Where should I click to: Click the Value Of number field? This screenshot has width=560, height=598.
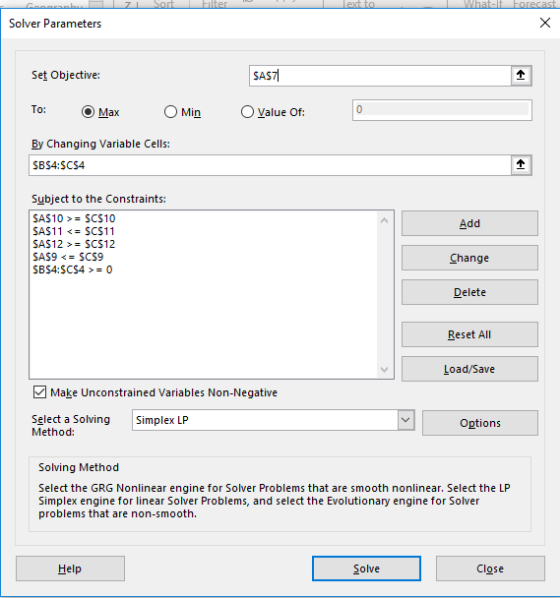click(x=442, y=110)
